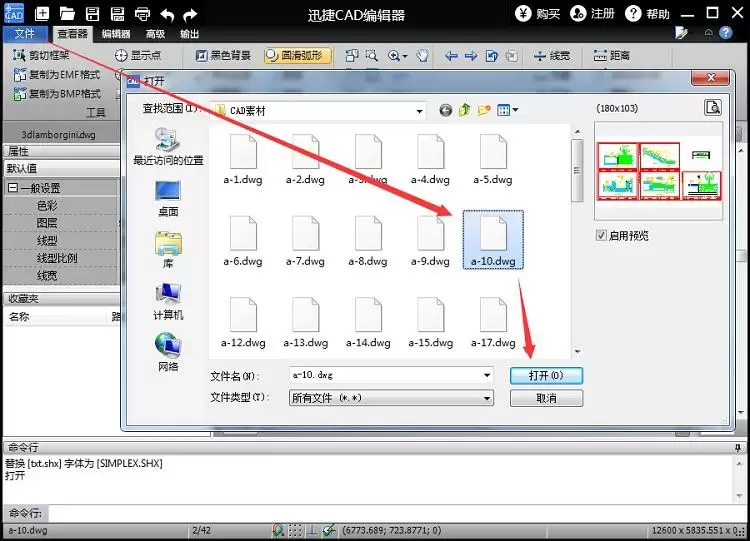This screenshot has height=541, width=750.
Task: Select the a-6.dwg file
Action: [243, 241]
